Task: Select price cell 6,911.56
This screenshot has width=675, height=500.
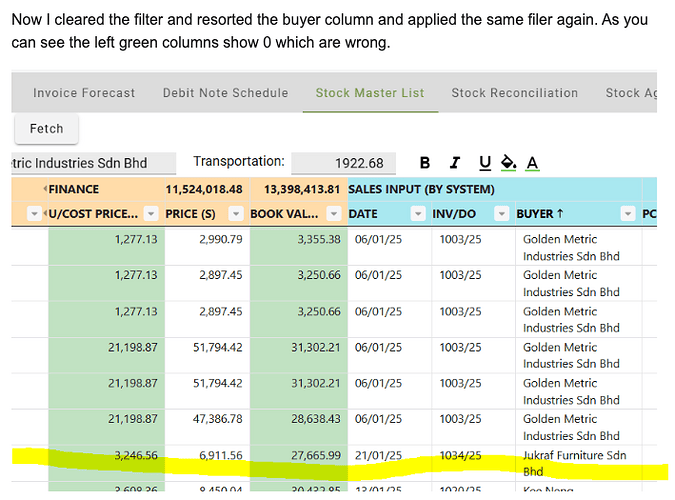Action: coord(207,463)
